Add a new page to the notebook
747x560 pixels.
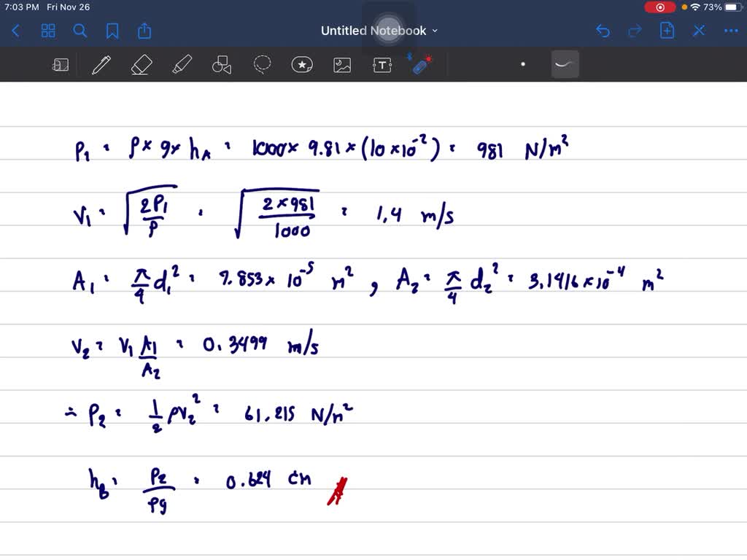(667, 31)
